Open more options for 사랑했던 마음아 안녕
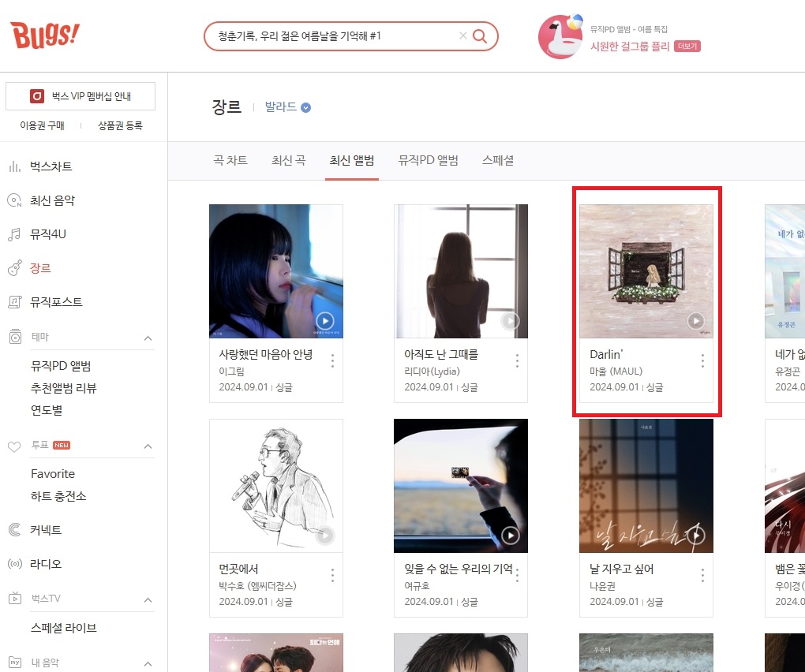Screen dimensions: 805x672 click(333, 360)
